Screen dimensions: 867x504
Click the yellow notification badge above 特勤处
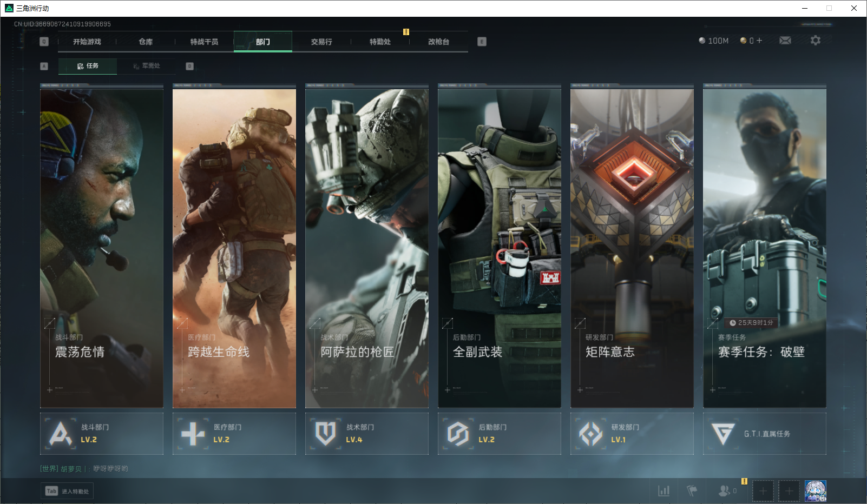point(406,32)
